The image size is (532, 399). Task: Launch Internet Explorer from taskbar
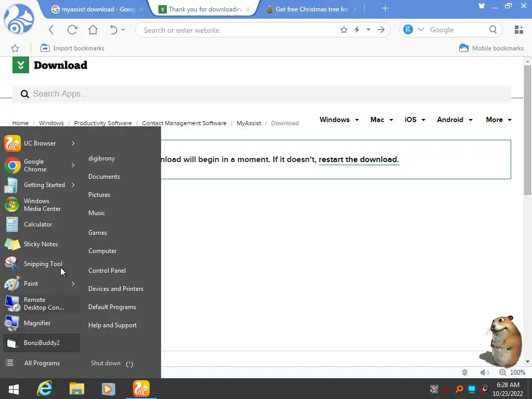tap(45, 389)
